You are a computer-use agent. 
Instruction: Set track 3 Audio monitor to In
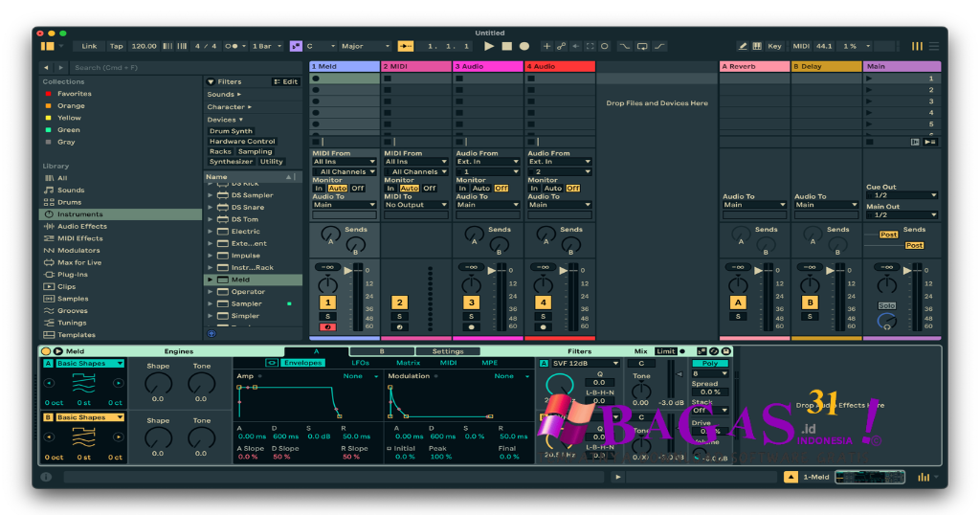462,189
